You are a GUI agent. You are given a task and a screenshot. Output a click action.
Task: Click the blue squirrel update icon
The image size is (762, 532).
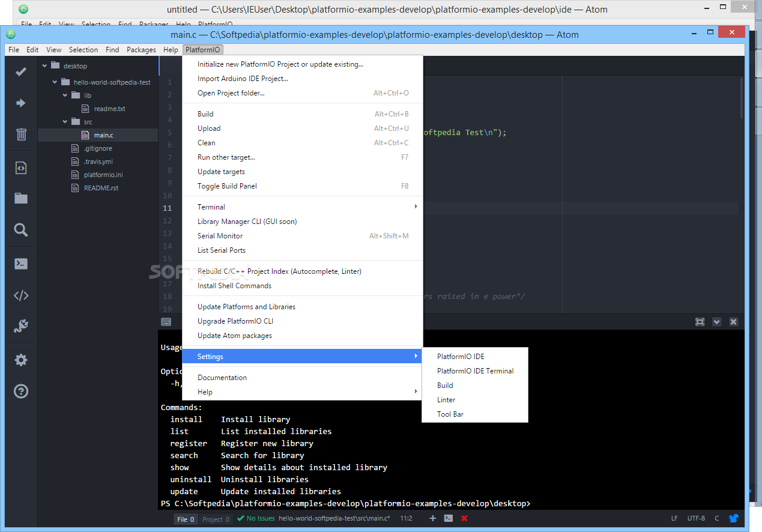[x=734, y=518]
